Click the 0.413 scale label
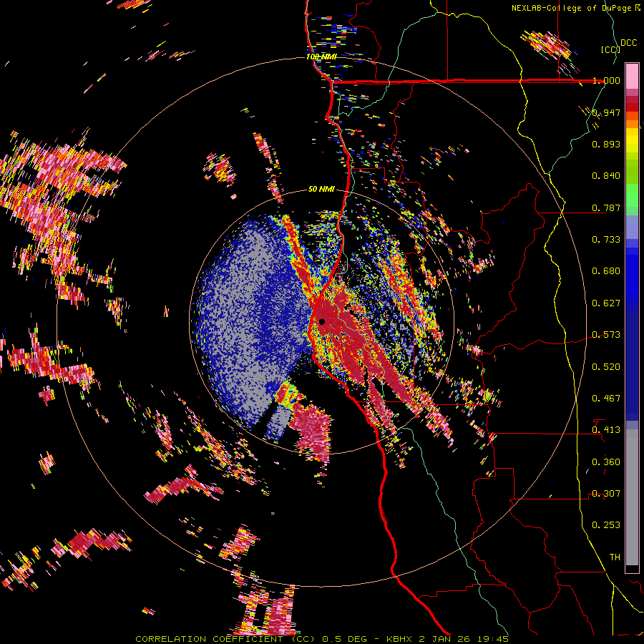Viewport: 644px width, 644px height. click(x=606, y=430)
